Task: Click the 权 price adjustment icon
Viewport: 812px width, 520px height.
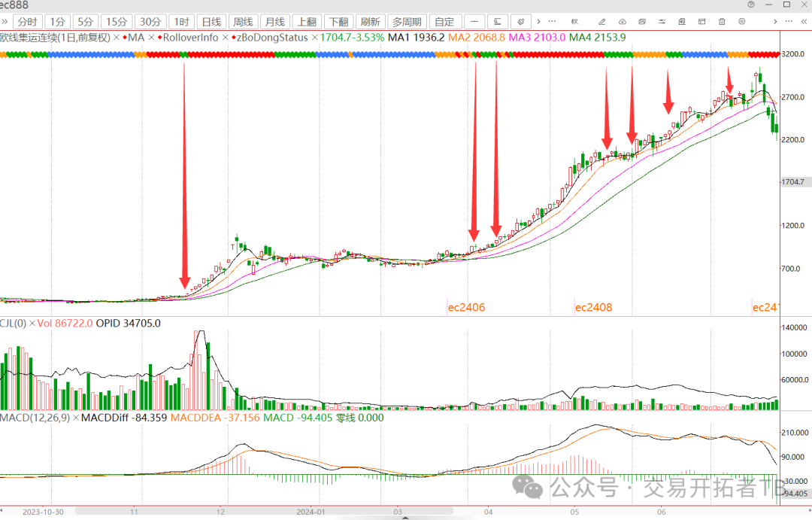Action: tap(574, 22)
